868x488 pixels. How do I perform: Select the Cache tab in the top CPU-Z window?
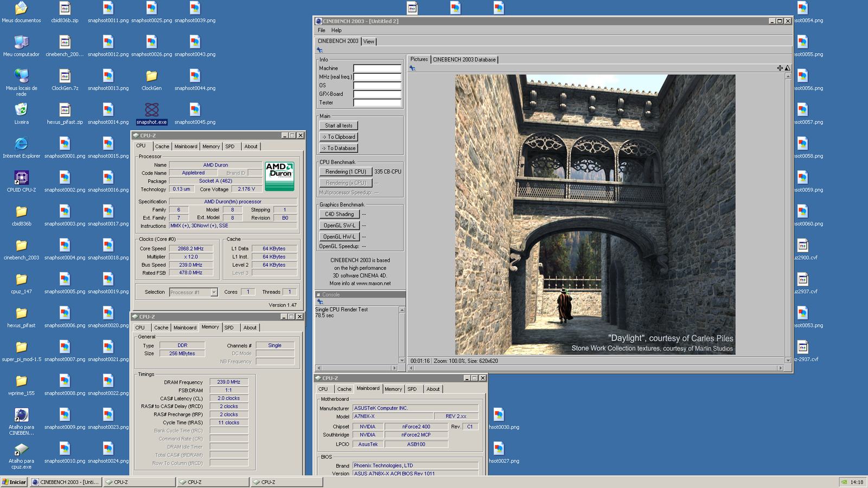[162, 146]
